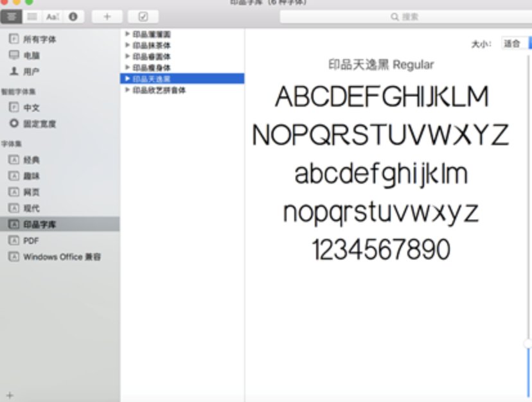532x402 pixels.
Task: Click the 搜索 search field
Action: click(x=405, y=17)
